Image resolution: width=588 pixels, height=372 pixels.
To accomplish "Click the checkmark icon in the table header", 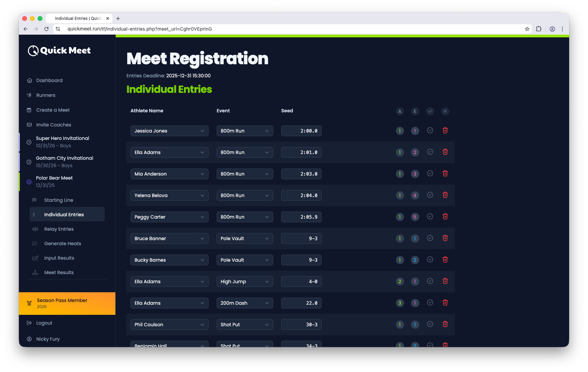I will coord(430,111).
